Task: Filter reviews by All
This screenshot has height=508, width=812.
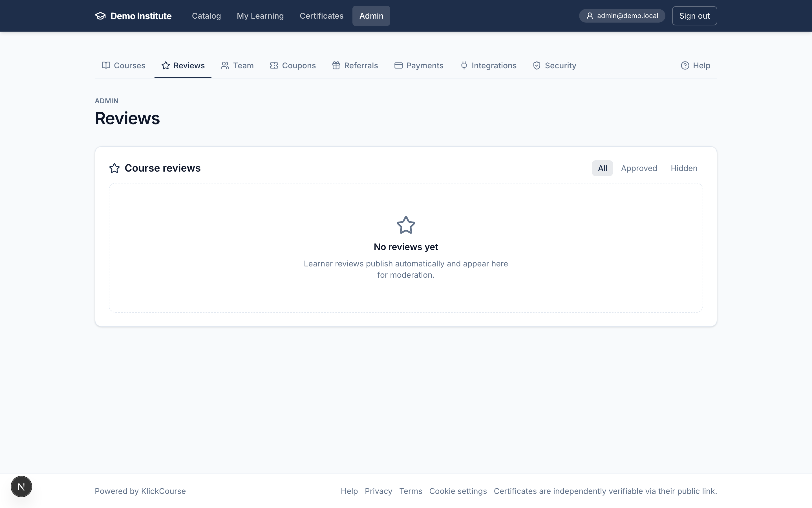Action: pyautogui.click(x=602, y=168)
